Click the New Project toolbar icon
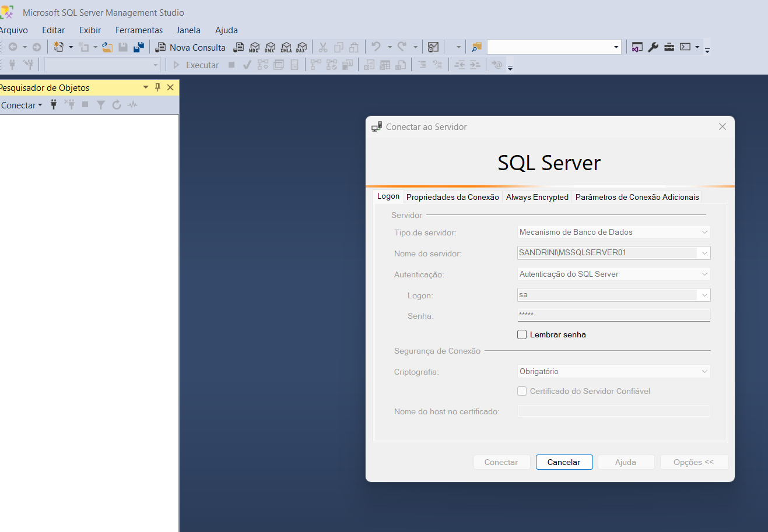 (58, 47)
